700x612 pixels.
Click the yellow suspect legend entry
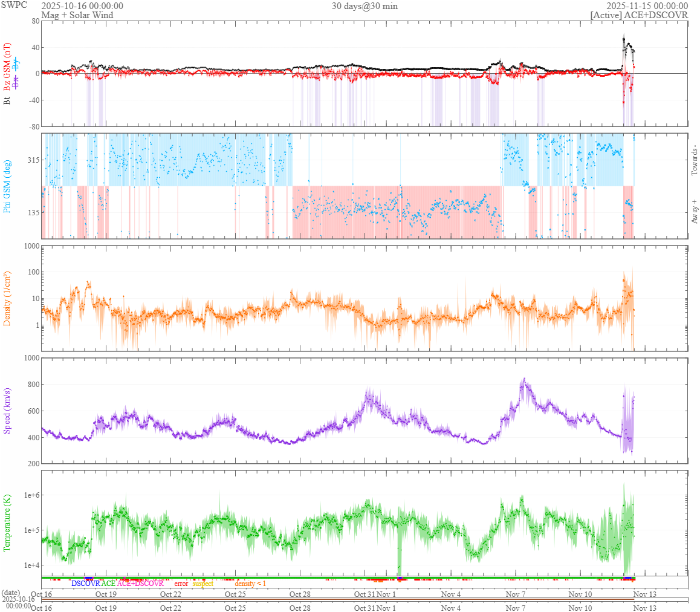coord(203,584)
